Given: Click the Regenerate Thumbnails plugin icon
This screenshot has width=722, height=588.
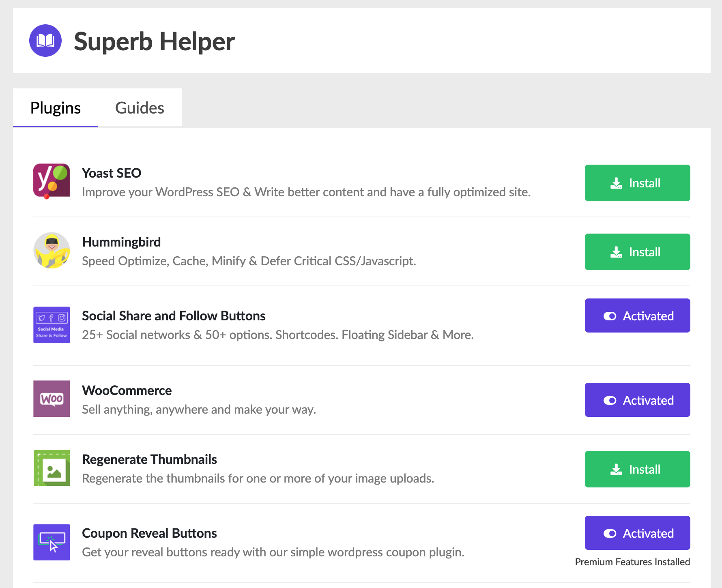Looking at the screenshot, I should pos(52,468).
